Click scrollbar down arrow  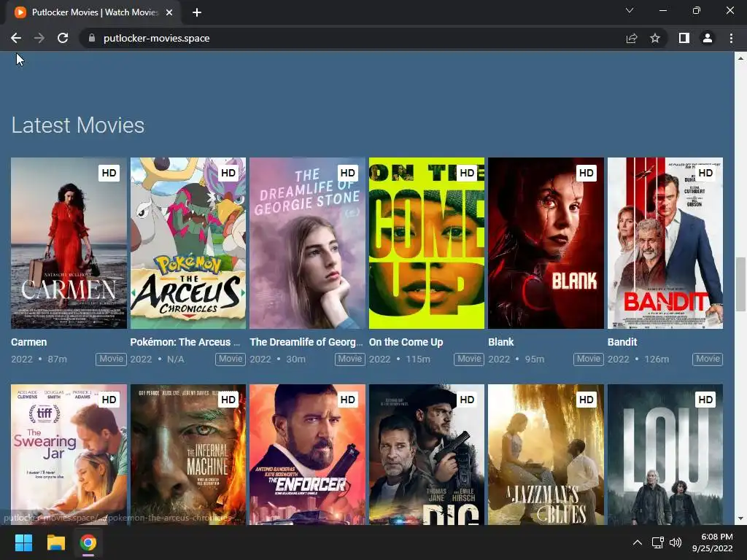pyautogui.click(x=740, y=518)
